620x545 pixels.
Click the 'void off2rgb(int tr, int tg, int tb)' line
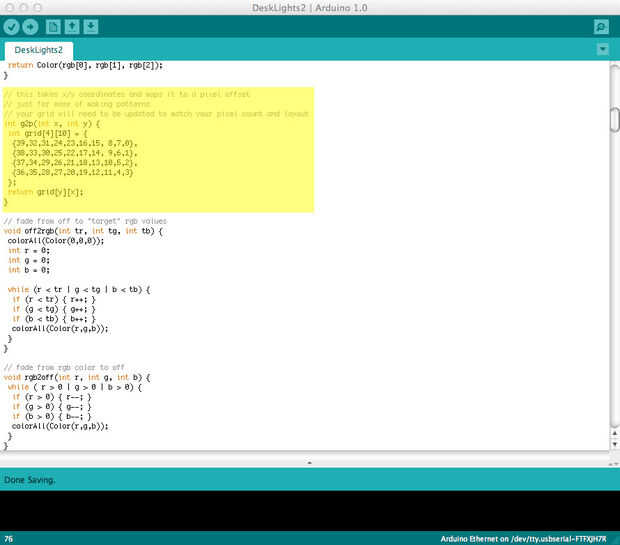[x=83, y=231]
